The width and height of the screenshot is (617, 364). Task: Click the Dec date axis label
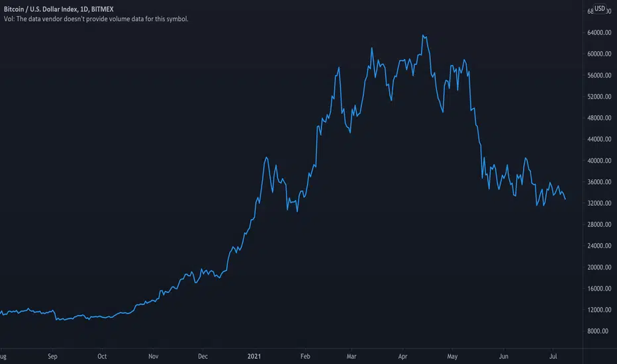tap(203, 356)
